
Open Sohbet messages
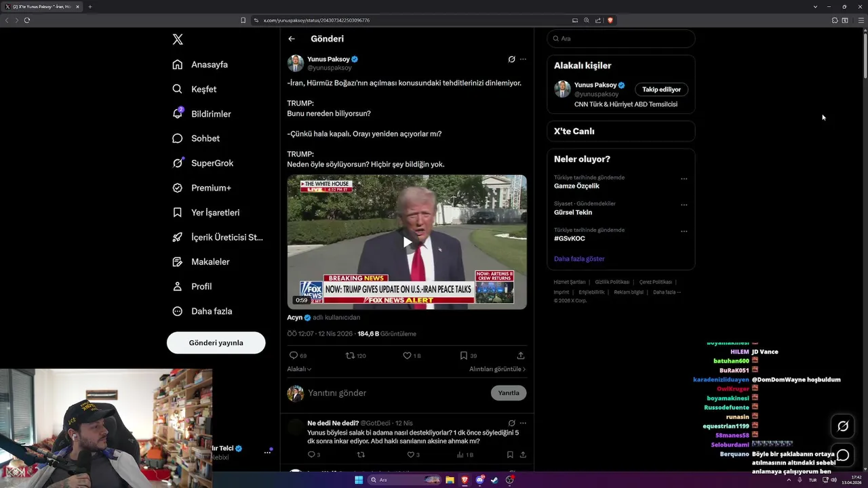click(x=196, y=138)
